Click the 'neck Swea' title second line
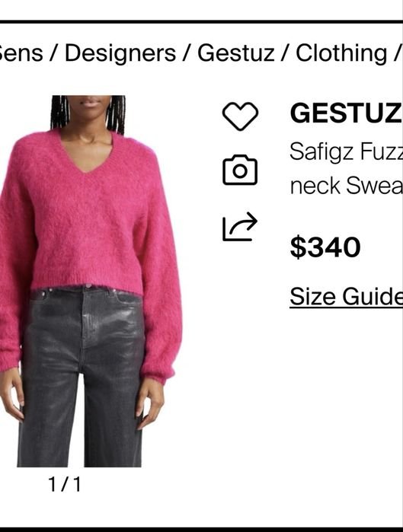 (x=346, y=186)
